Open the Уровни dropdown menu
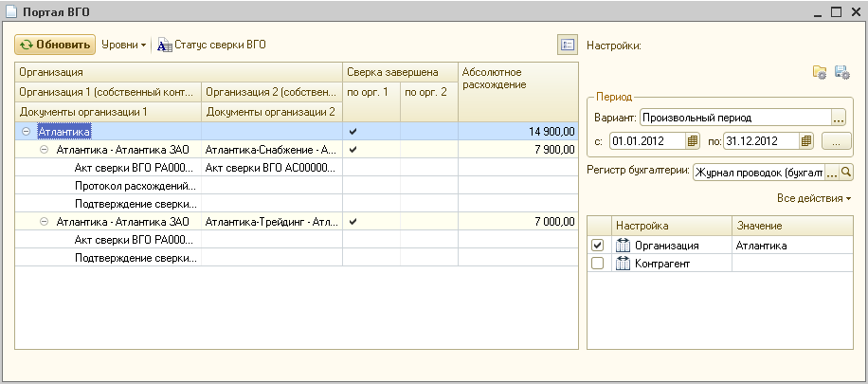 point(124,45)
